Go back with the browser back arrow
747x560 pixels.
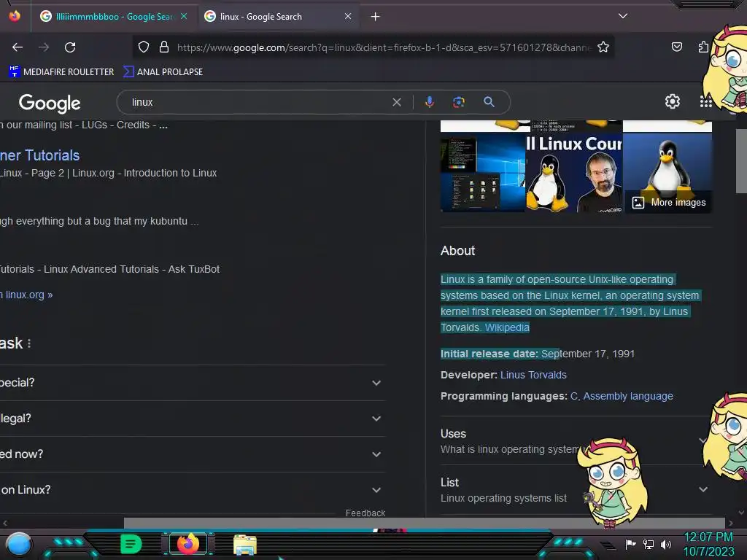pos(18,47)
